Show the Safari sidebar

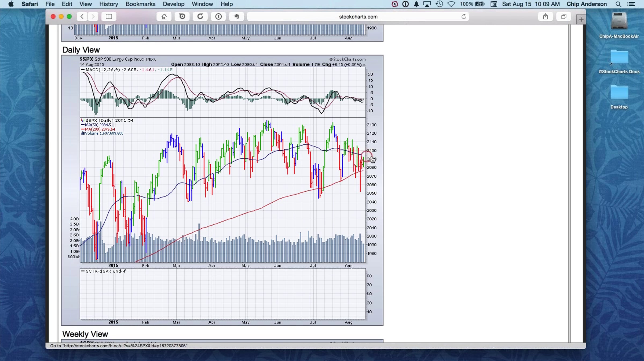[109, 17]
